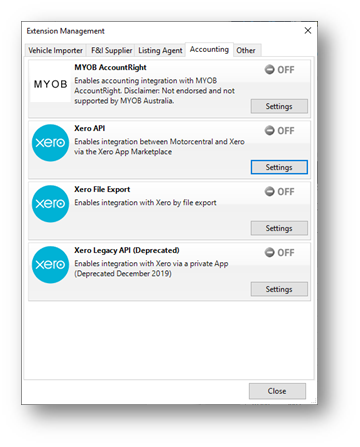The width and height of the screenshot is (360, 447).
Task: Open Settings for MYOB AccountRight
Action: coord(279,106)
